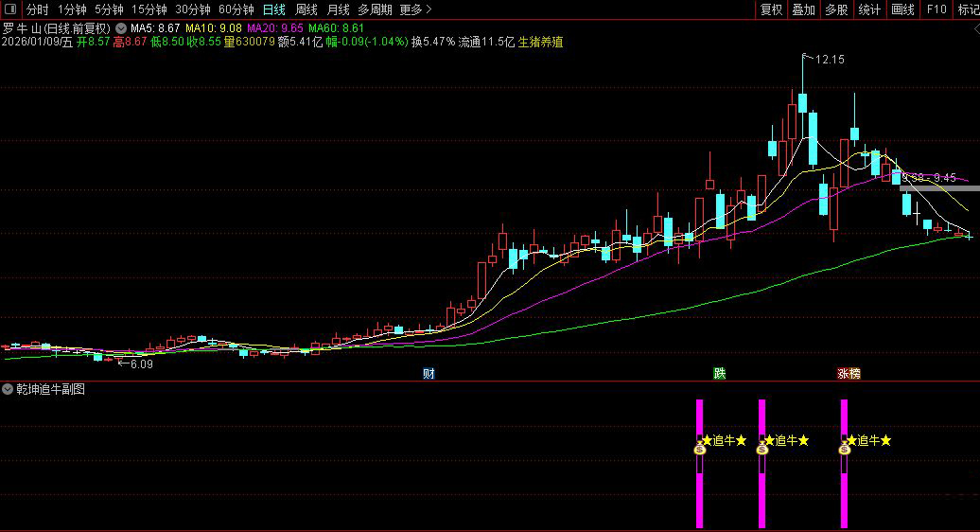Screen dimensions: 980x532
Task: Open main chart indicator dropdown beside 罗牛山
Action: pyautogui.click(x=121, y=28)
